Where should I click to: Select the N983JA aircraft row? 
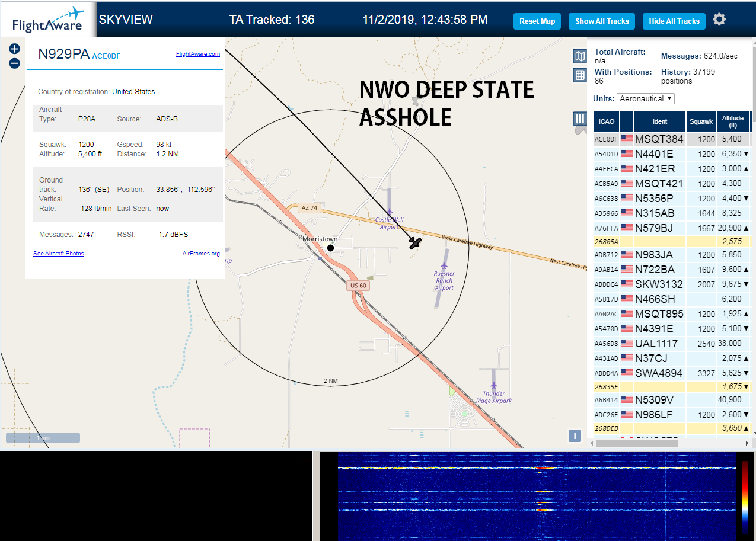[x=672, y=255]
